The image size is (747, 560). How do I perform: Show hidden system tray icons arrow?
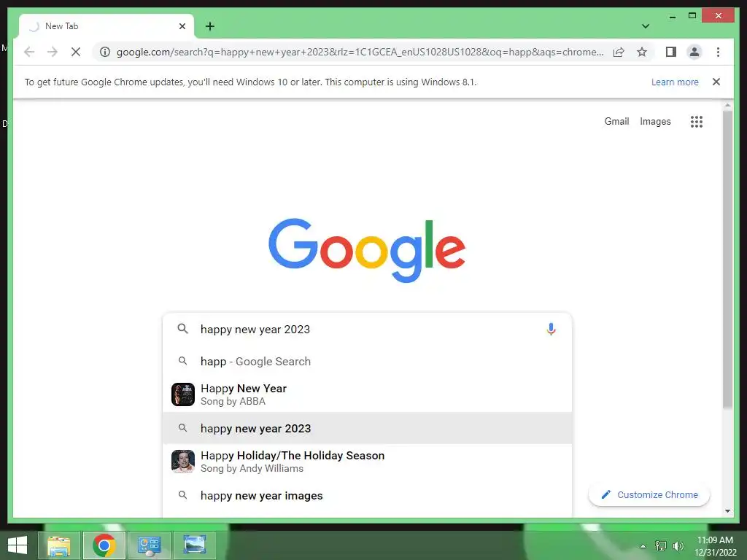643,546
